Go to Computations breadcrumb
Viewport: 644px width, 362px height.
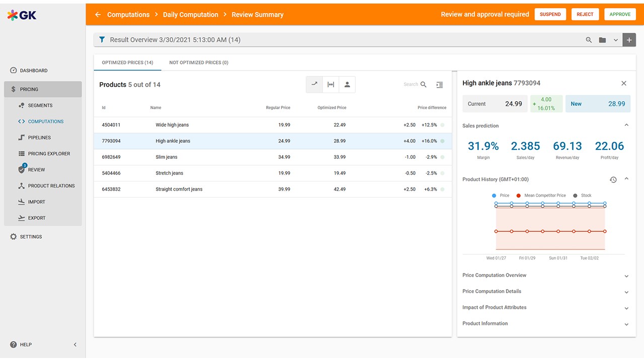[128, 15]
